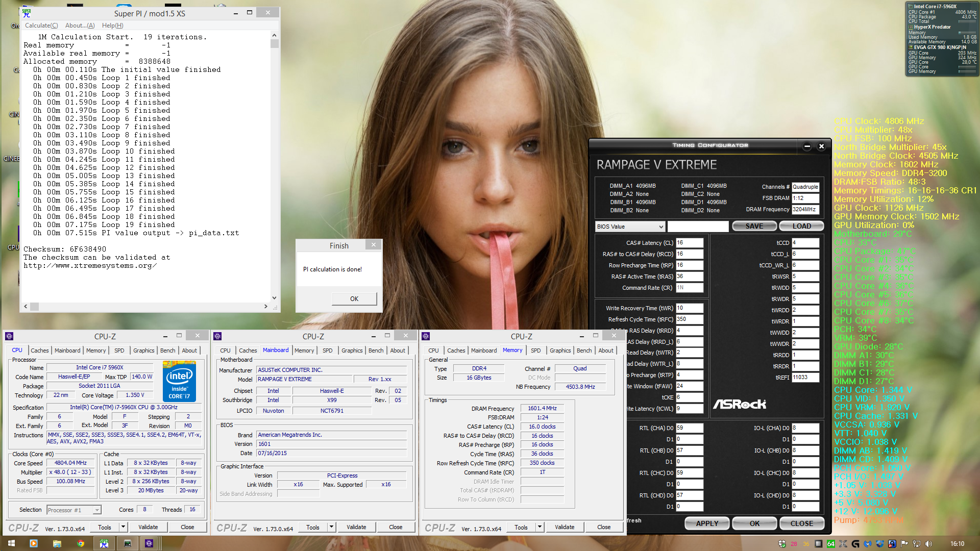Click OK button in Timing Configurator
Viewport: 980px width, 551px height.
point(754,523)
